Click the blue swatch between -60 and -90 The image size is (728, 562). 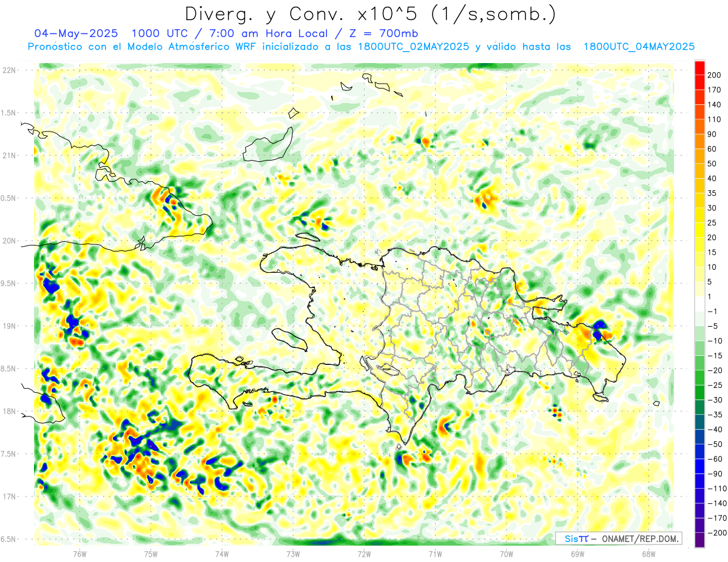click(699, 466)
